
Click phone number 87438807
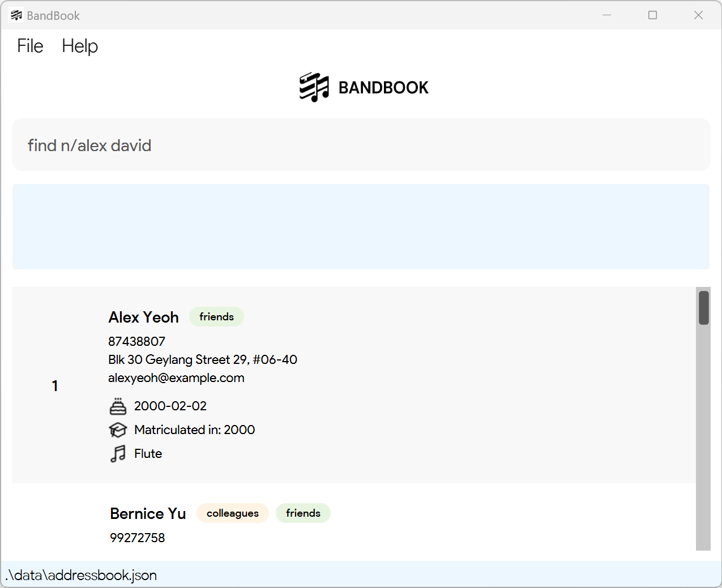click(x=137, y=341)
